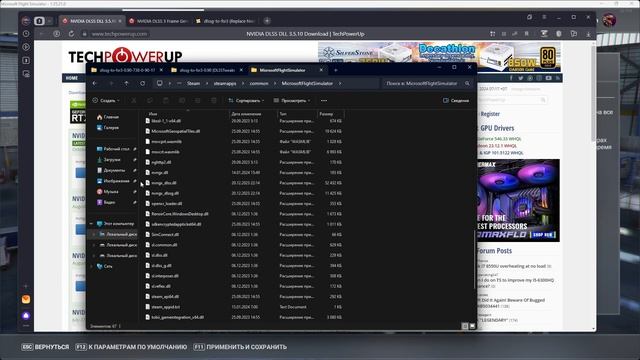Click the Register link on TechPowerUp
640x360 pixels.
pos(490,114)
